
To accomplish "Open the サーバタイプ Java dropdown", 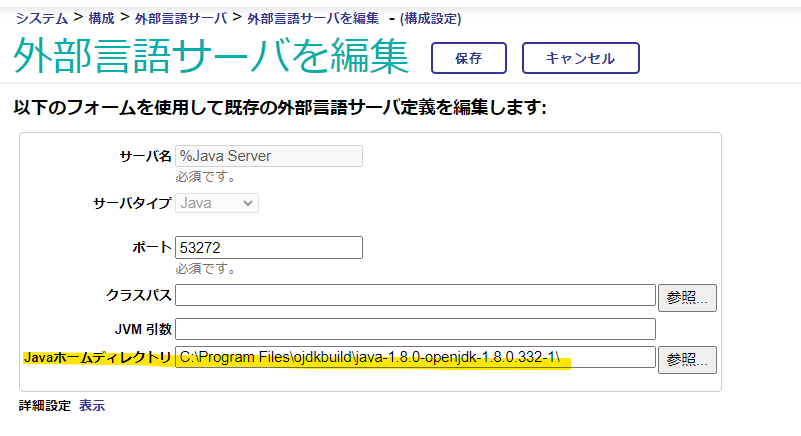I will click(217, 203).
